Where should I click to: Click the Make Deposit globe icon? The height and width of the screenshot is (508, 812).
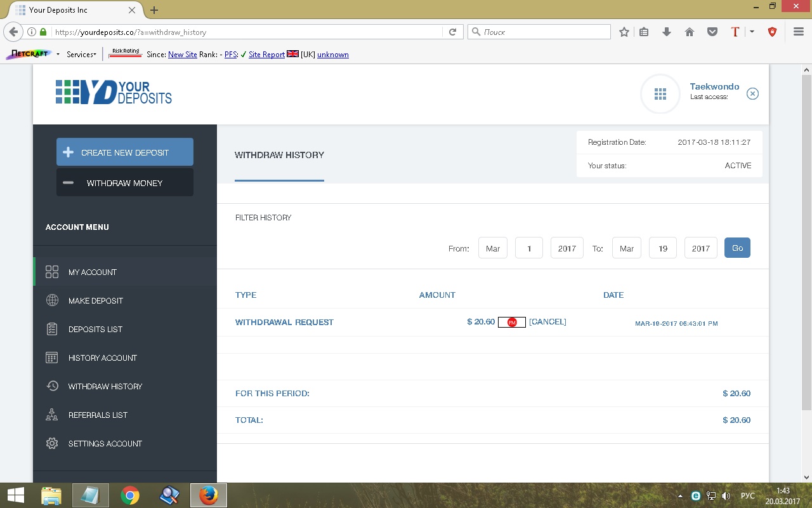52,300
